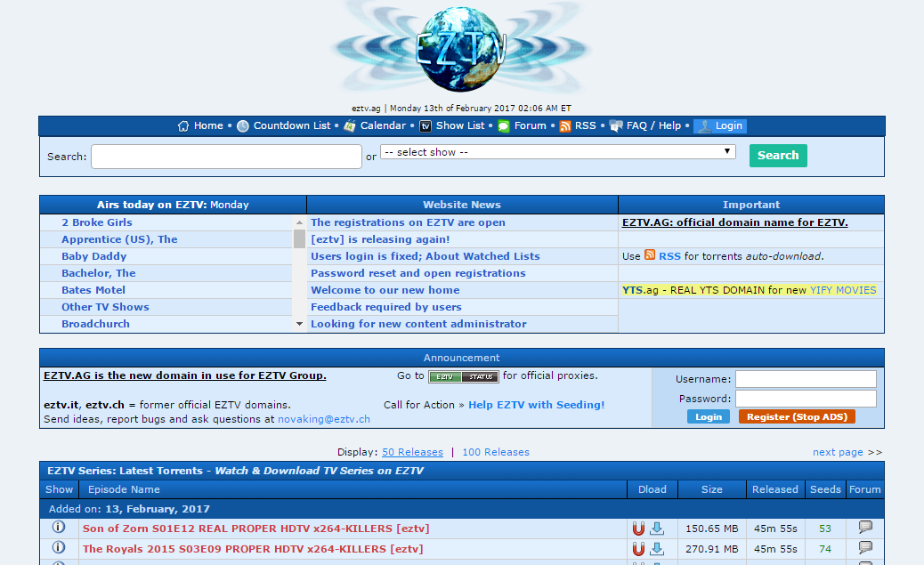
Task: Click Register (Stop ADS) button
Action: 797,416
